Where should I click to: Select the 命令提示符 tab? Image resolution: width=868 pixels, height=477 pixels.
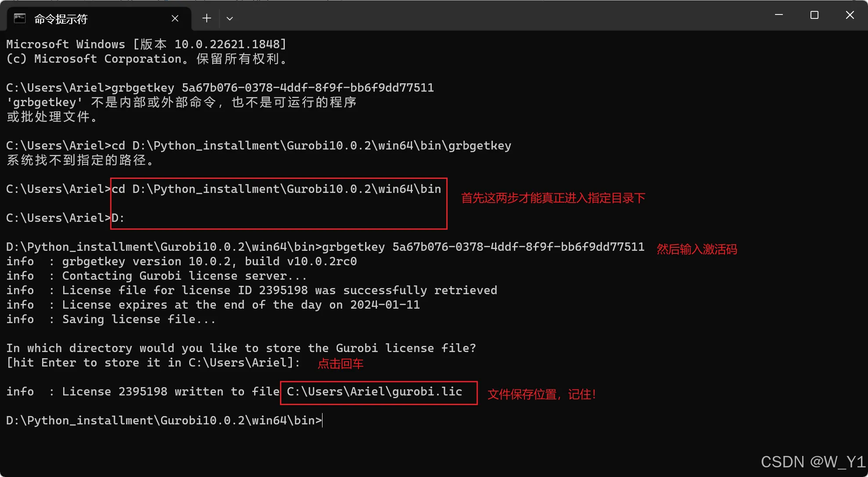click(x=61, y=19)
